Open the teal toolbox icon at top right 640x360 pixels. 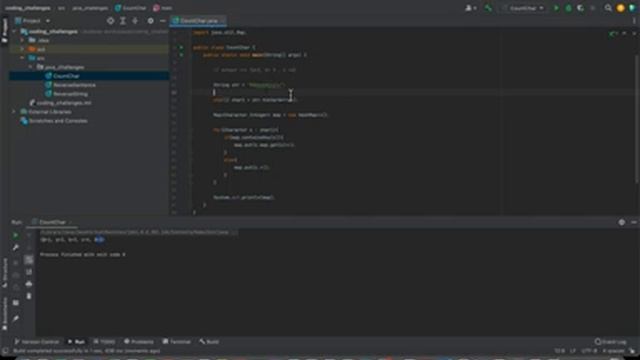[x=633, y=8]
